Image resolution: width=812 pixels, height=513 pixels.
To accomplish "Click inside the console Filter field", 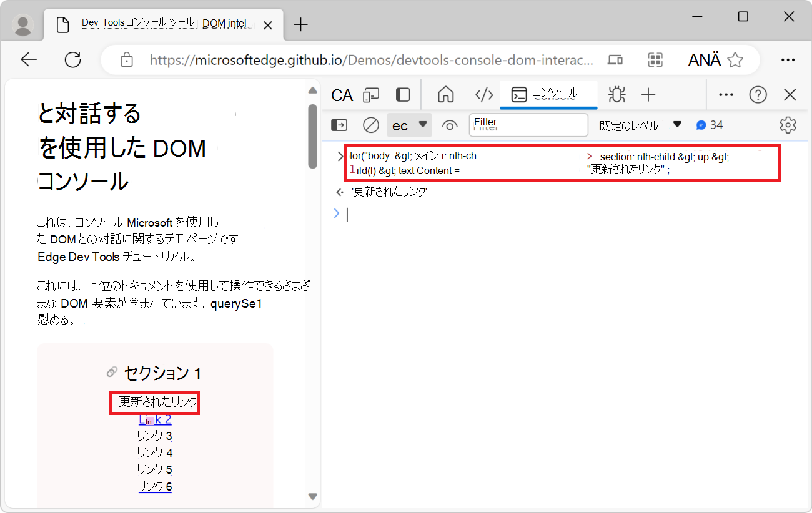I will pos(528,125).
